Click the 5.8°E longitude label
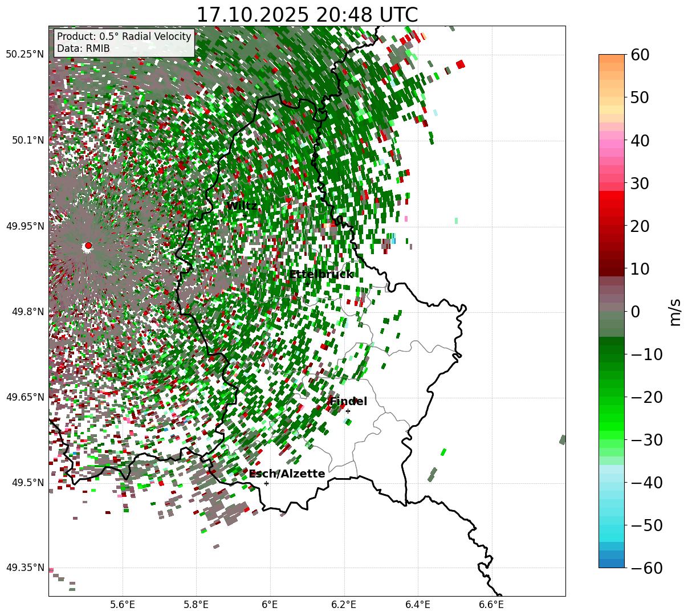 [x=197, y=605]
